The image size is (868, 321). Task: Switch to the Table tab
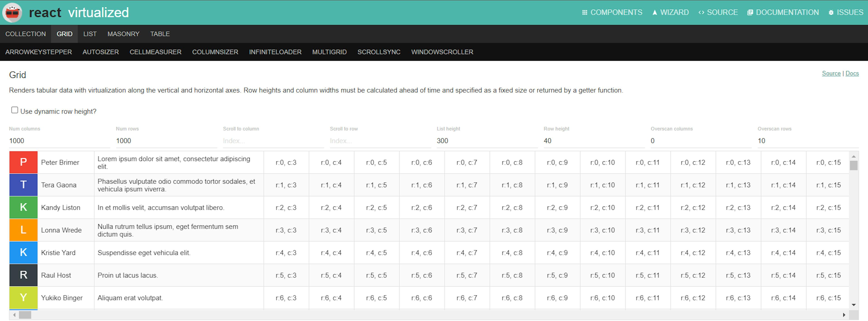(160, 34)
